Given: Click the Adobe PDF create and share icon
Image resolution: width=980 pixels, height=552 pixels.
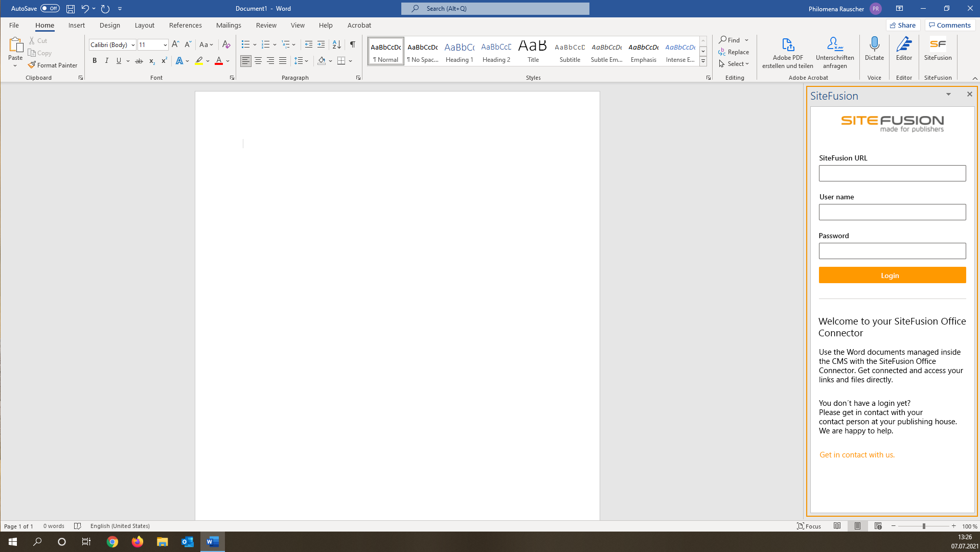Looking at the screenshot, I should (x=788, y=53).
